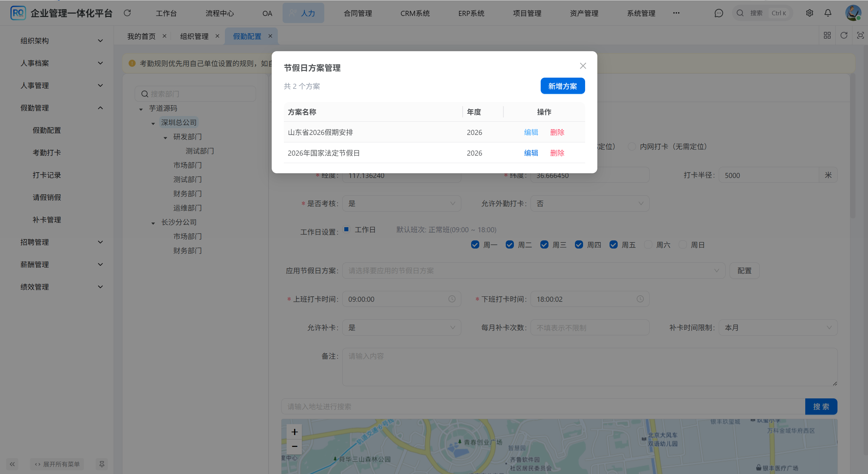Open the chat messages icon
This screenshot has width=868, height=474.
718,13
